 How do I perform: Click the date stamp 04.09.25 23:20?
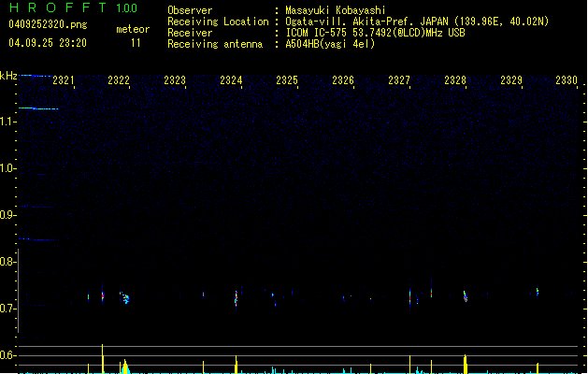tap(48, 43)
